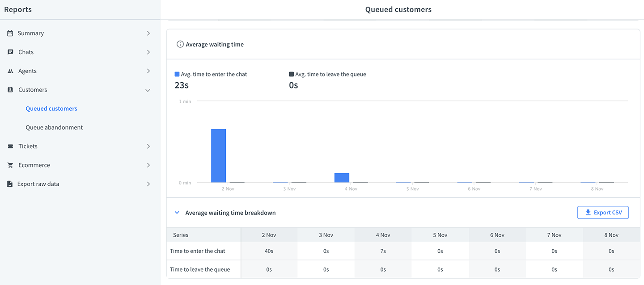
Task: Click the Chats speech bubble icon
Action: pyautogui.click(x=10, y=52)
